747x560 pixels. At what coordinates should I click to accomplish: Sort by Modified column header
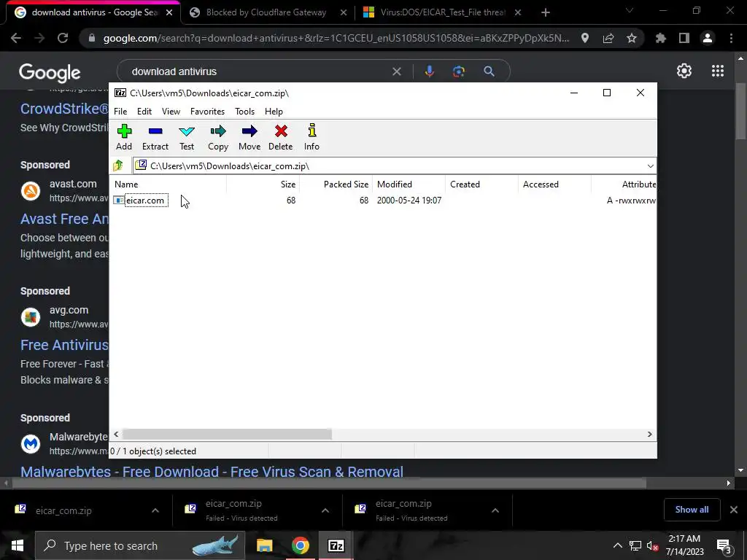[x=409, y=184]
